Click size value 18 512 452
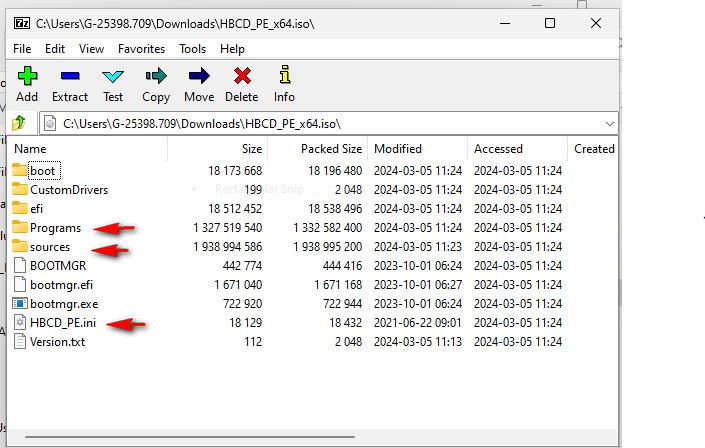 (x=235, y=209)
